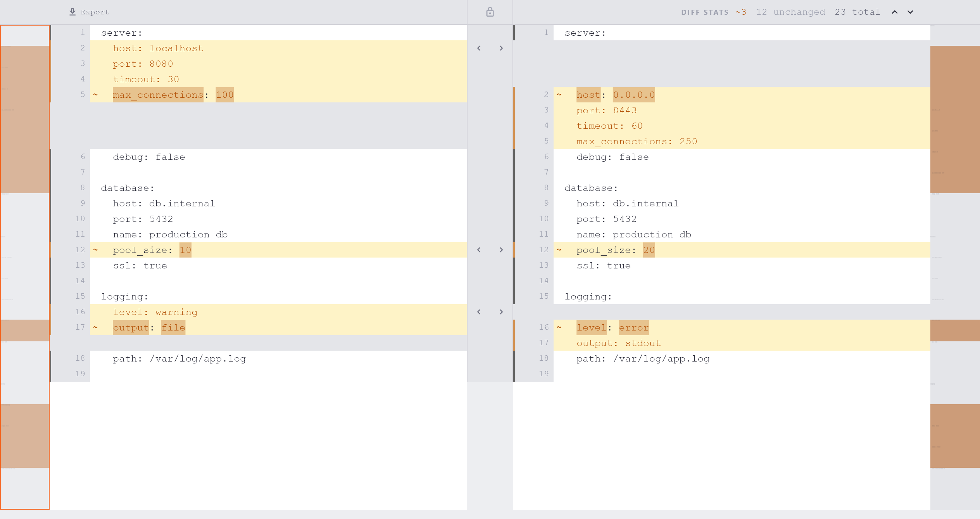Click 'timeout: 60' in right pane

coord(609,126)
